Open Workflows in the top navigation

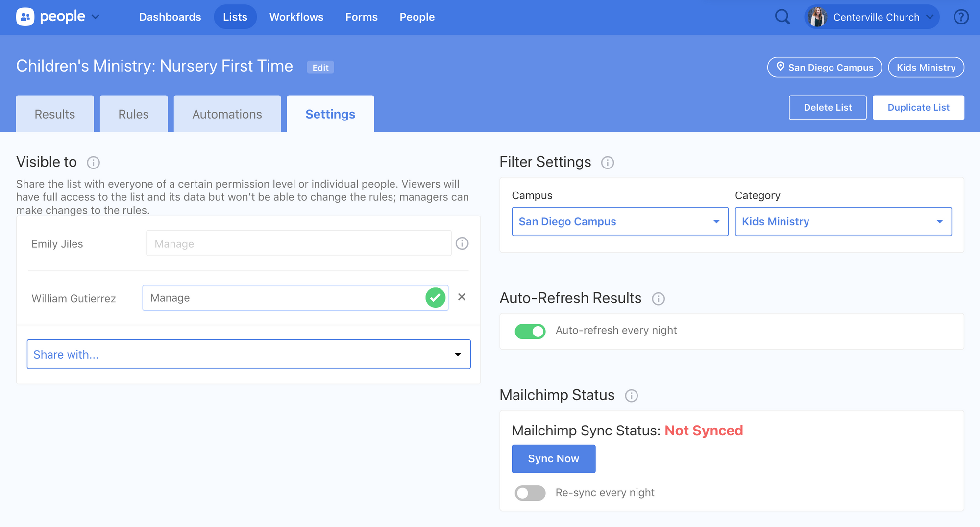point(296,17)
